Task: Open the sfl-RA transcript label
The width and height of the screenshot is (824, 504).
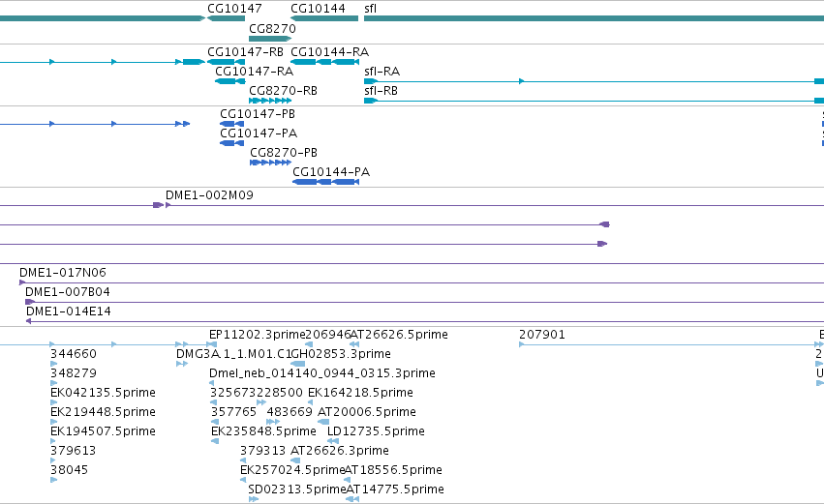Action: pos(382,71)
